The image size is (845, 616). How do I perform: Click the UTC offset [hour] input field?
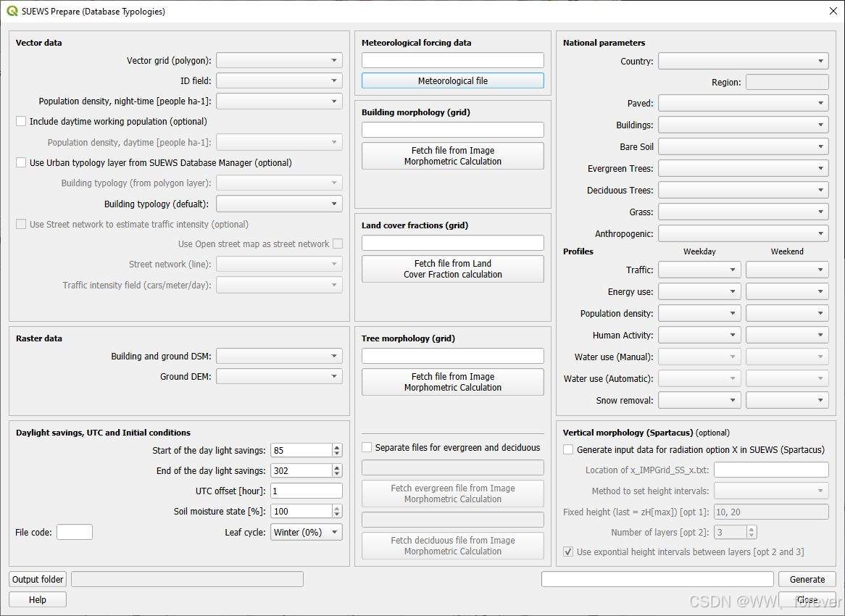tap(306, 491)
